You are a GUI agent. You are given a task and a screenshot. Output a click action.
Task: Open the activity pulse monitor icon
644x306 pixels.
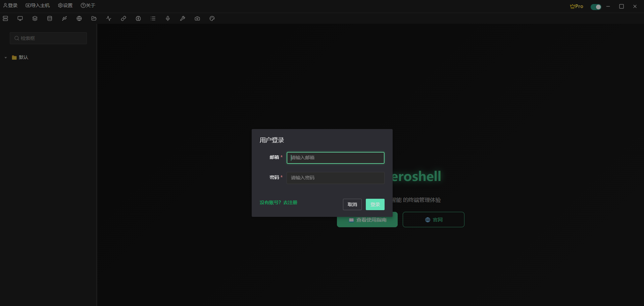click(109, 18)
